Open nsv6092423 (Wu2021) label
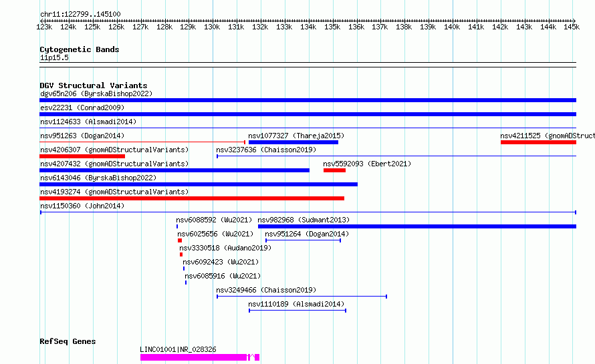The width and height of the screenshot is (595, 364). (x=221, y=262)
